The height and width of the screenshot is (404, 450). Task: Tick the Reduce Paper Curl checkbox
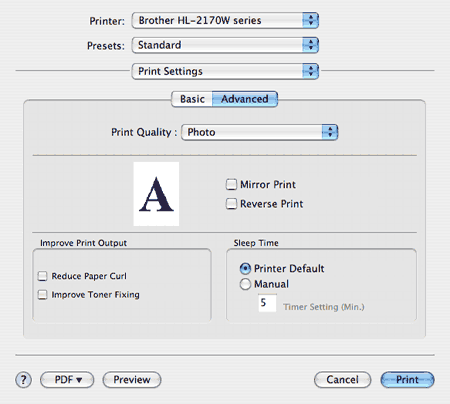(x=42, y=276)
